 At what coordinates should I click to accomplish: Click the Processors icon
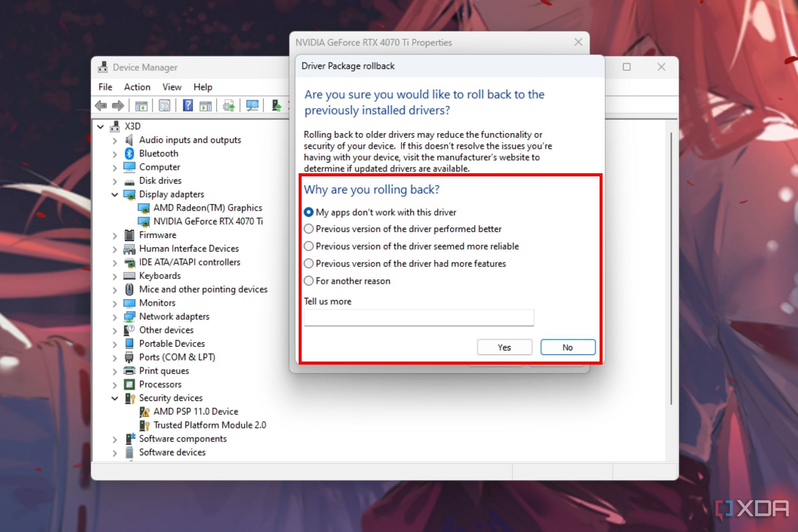pos(129,385)
